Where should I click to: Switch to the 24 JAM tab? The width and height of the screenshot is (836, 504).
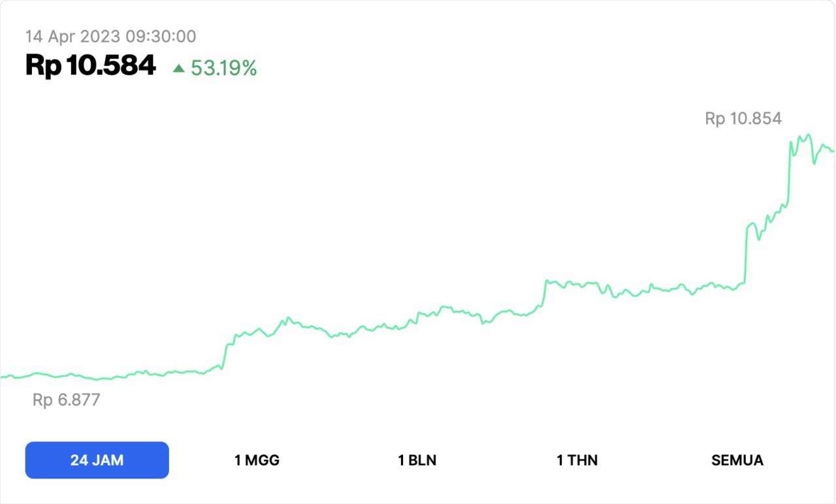[96, 460]
